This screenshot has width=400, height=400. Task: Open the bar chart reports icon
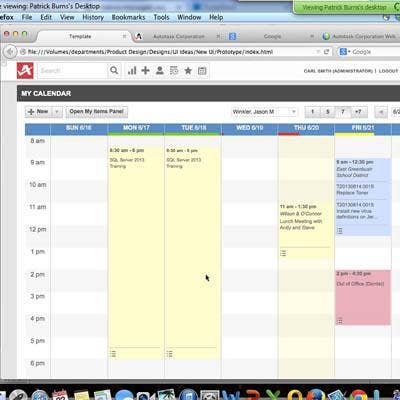132,70
